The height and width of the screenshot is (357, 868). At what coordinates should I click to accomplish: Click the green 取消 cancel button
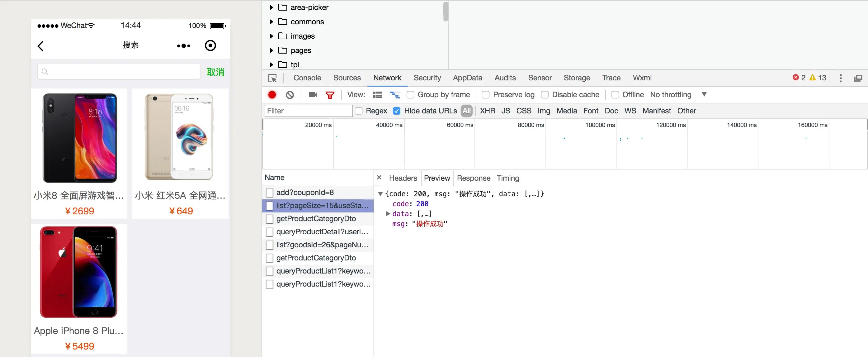tap(215, 72)
